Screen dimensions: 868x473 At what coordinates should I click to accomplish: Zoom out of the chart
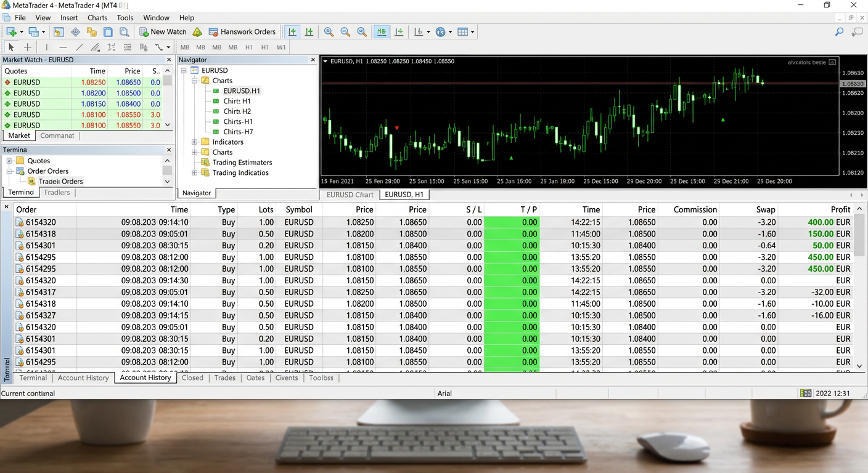(x=345, y=32)
